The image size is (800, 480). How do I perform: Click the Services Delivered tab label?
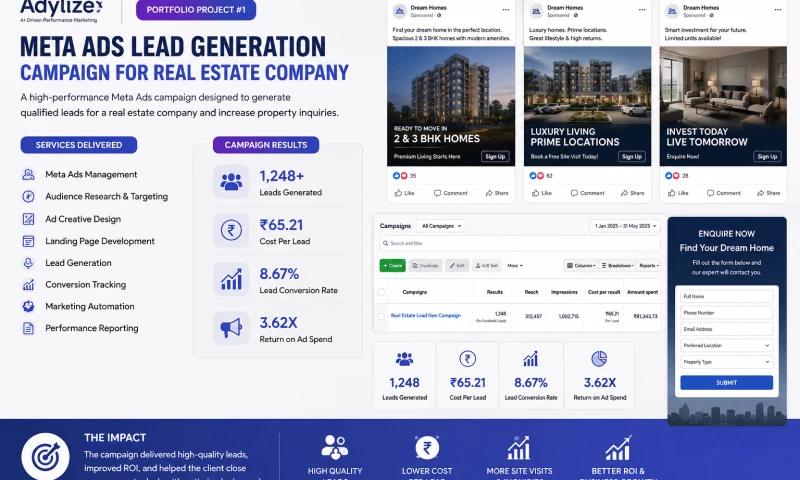(79, 145)
